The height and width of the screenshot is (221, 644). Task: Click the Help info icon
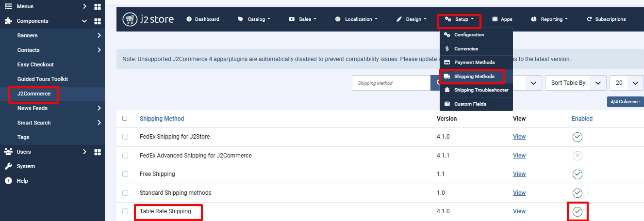pyautogui.click(x=8, y=181)
